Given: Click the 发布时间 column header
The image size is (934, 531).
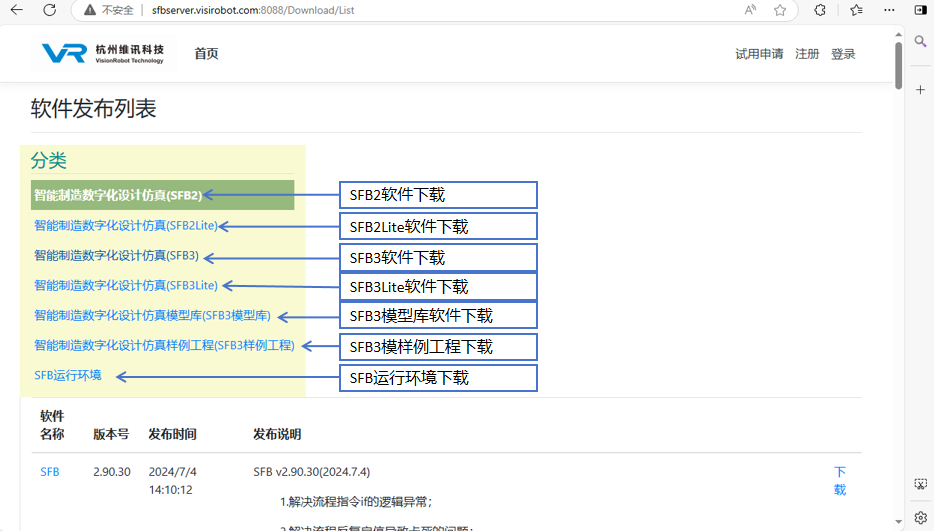Looking at the screenshot, I should (172, 434).
